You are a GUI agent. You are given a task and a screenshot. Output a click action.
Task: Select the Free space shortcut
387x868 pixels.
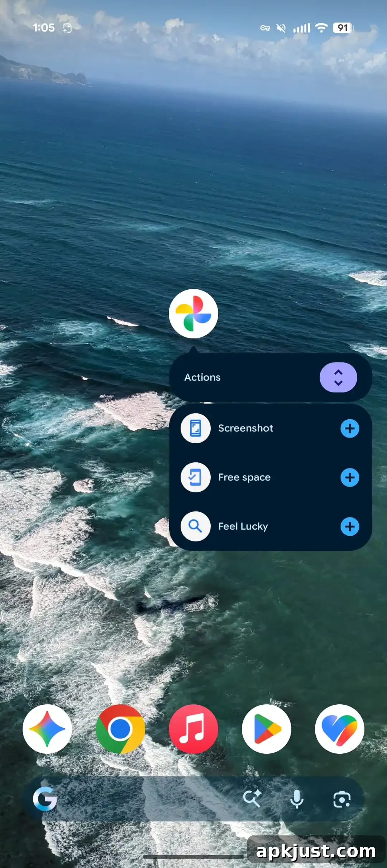(x=270, y=477)
